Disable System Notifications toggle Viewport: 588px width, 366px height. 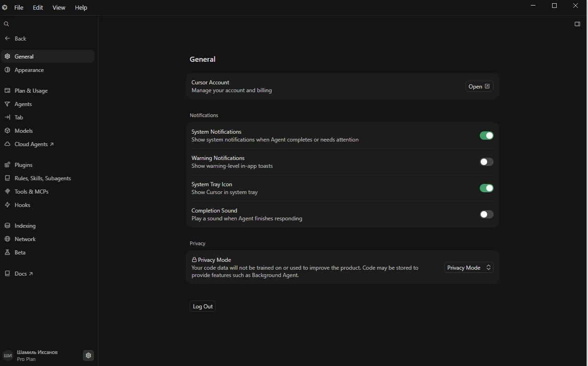click(x=486, y=136)
